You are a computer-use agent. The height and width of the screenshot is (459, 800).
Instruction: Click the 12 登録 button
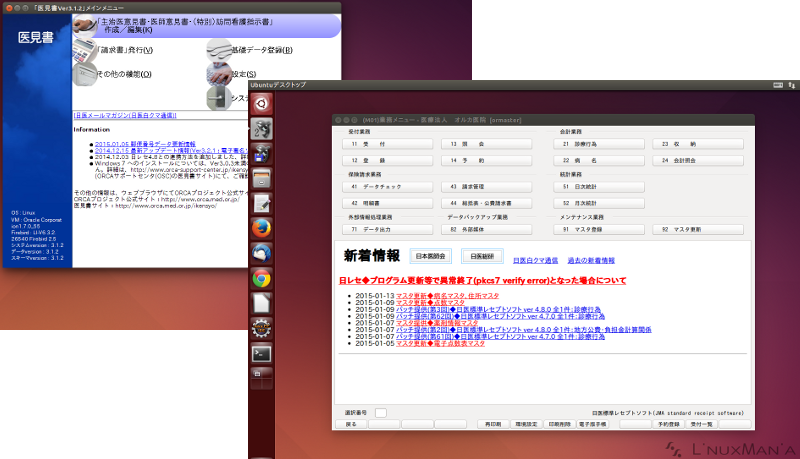tap(388, 161)
